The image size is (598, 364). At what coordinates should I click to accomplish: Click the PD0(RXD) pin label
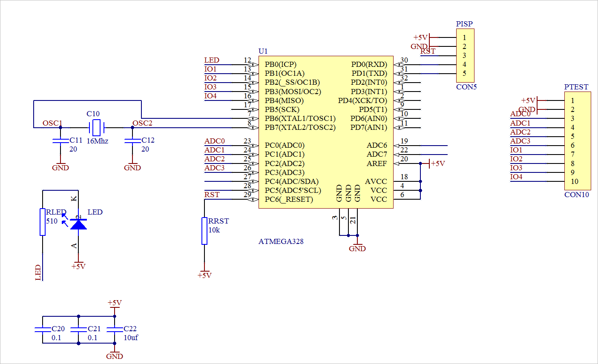click(369, 65)
